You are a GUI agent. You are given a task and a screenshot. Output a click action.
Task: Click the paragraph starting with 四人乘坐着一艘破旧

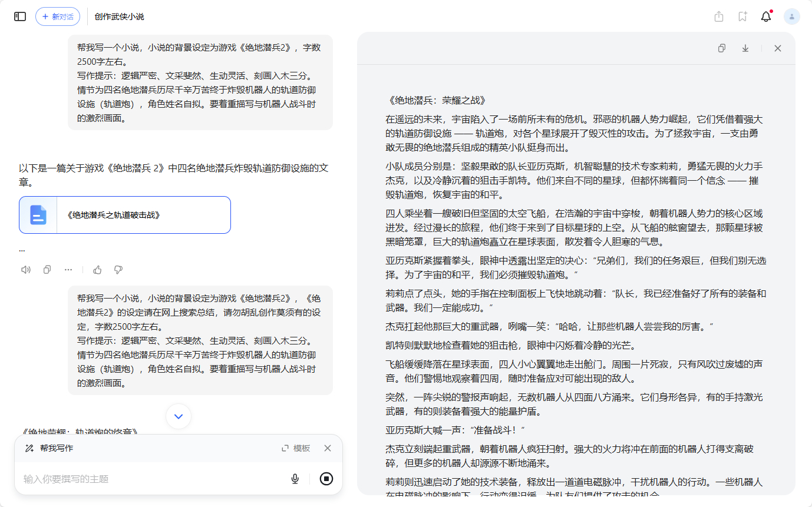click(x=575, y=227)
